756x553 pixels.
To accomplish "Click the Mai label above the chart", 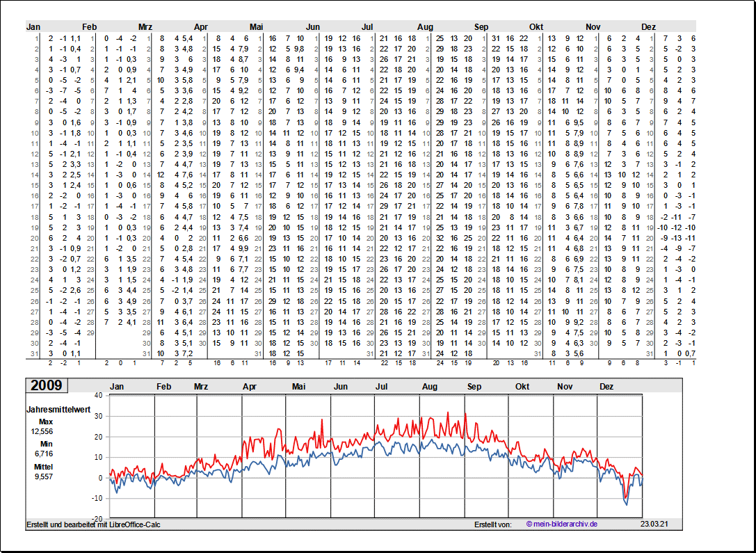I will [x=299, y=386].
